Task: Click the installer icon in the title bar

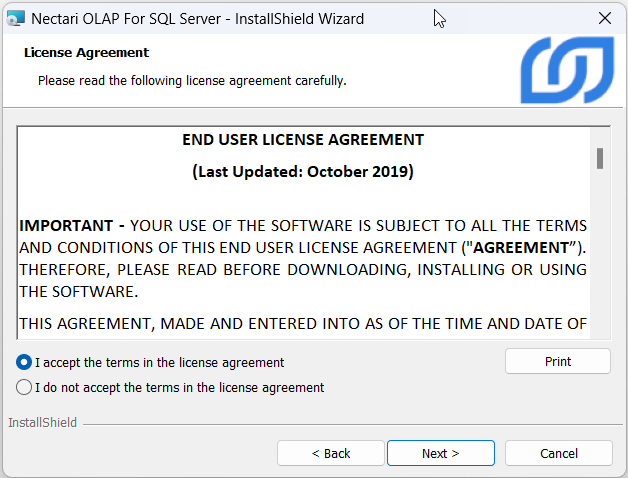Action: pyautogui.click(x=16, y=18)
